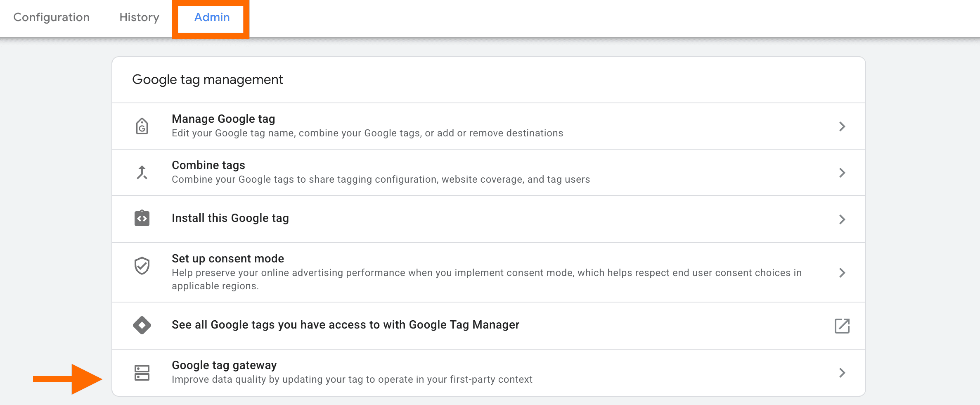Click the Manage Google tag icon
Screen dimensions: 980x405
(x=142, y=126)
